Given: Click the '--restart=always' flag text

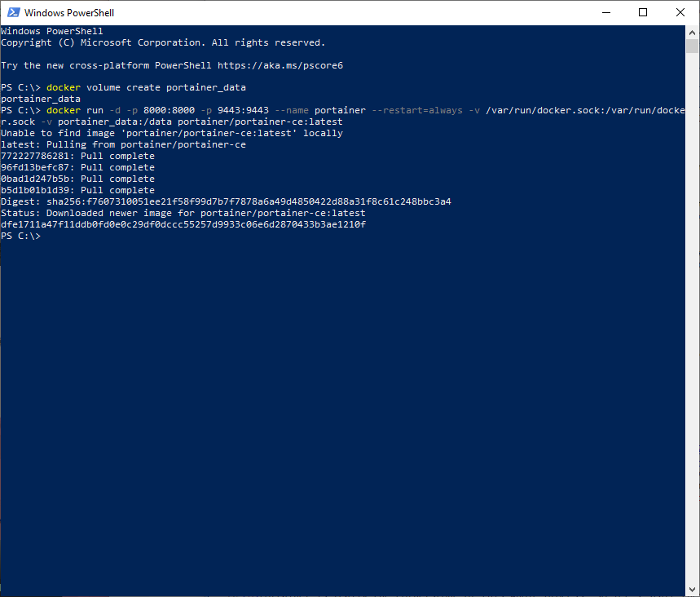Looking at the screenshot, I should 417,110.
